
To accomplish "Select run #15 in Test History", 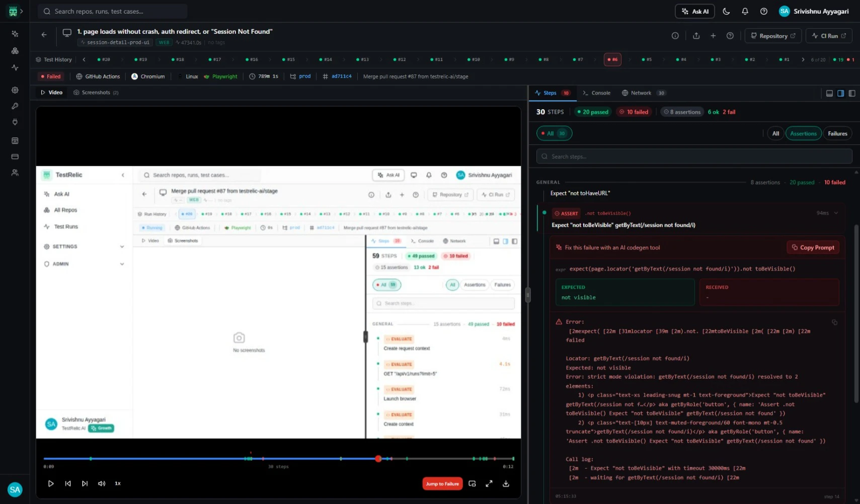I will pos(288,59).
